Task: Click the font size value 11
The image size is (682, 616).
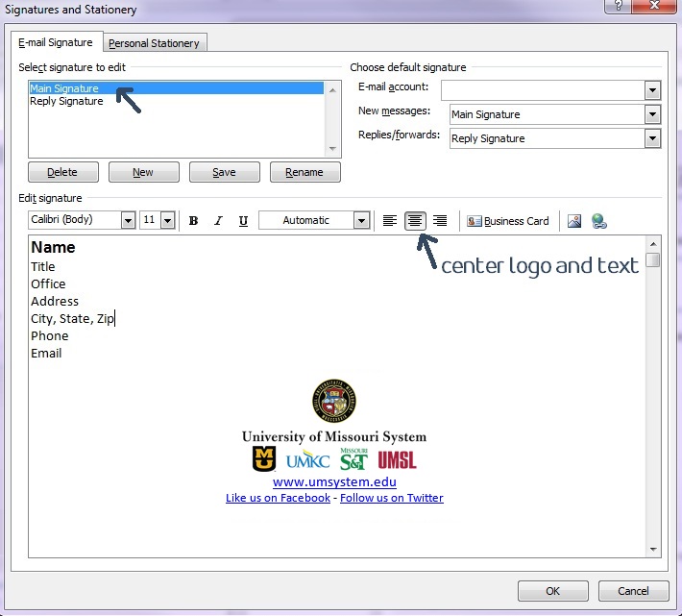Action: click(x=149, y=220)
